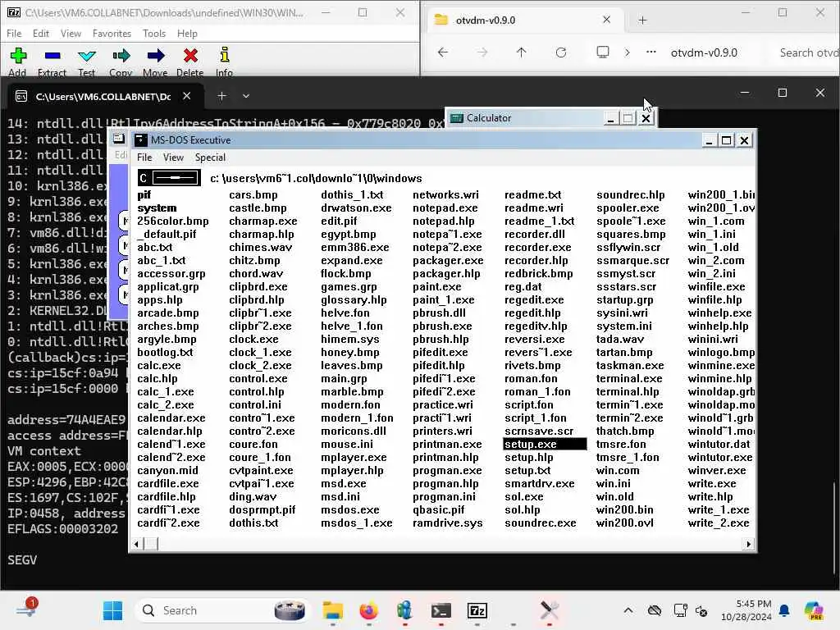Click the Calculator title bar icon

pos(456,118)
